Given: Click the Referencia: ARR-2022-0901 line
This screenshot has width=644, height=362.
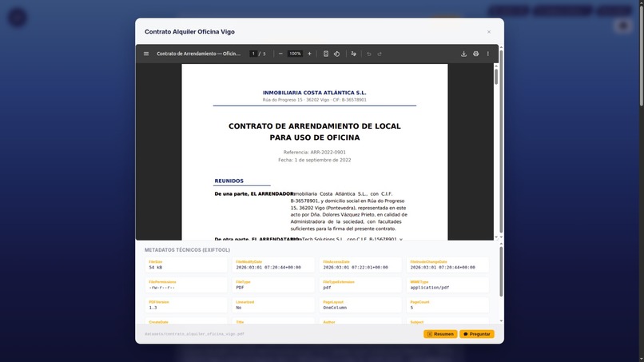Looking at the screenshot, I should coord(315,152).
